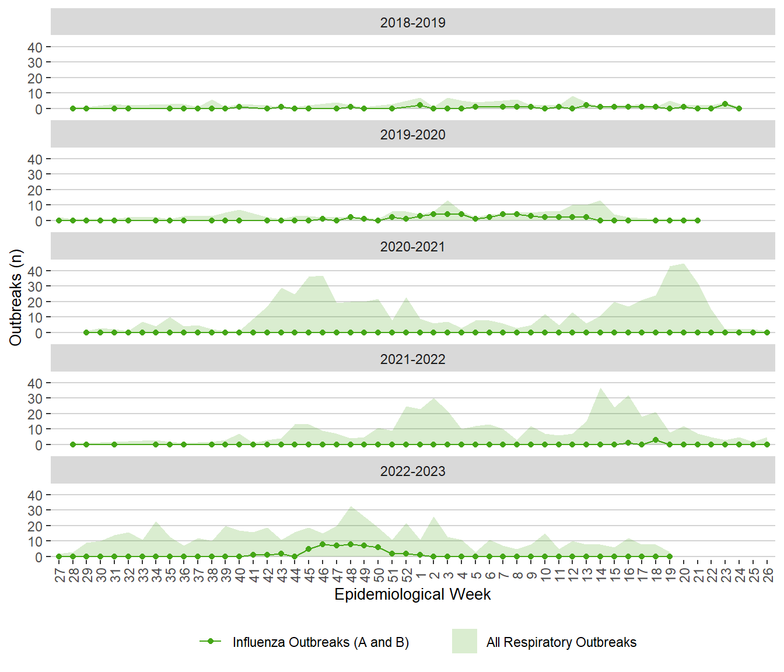Click the week 27 x-axis tick label

pyautogui.click(x=59, y=575)
